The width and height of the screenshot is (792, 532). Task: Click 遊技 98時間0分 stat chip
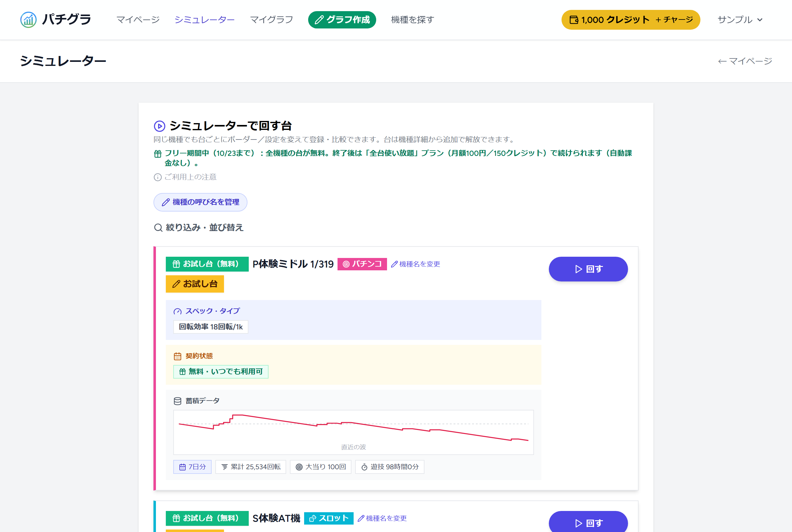pyautogui.click(x=390, y=467)
